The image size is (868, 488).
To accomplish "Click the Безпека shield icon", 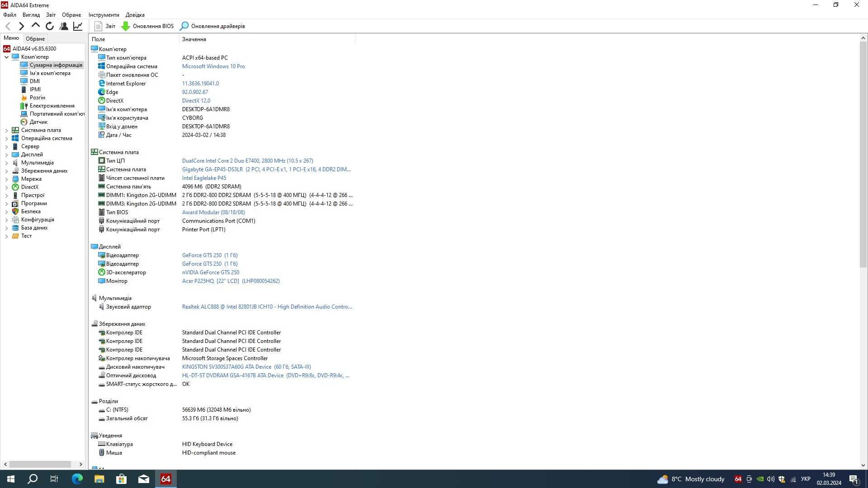I will click(15, 211).
